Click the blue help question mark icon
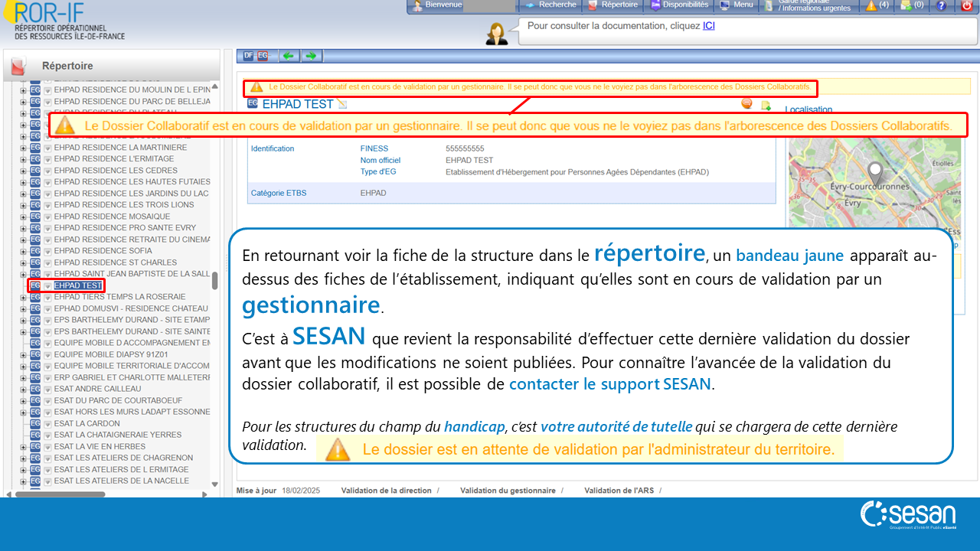 pos(942,5)
